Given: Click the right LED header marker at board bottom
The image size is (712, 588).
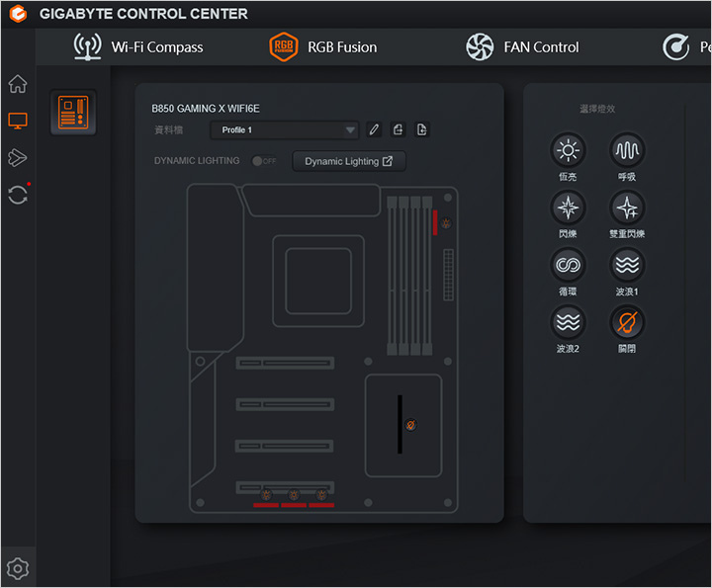Looking at the screenshot, I should pyautogui.click(x=321, y=494).
